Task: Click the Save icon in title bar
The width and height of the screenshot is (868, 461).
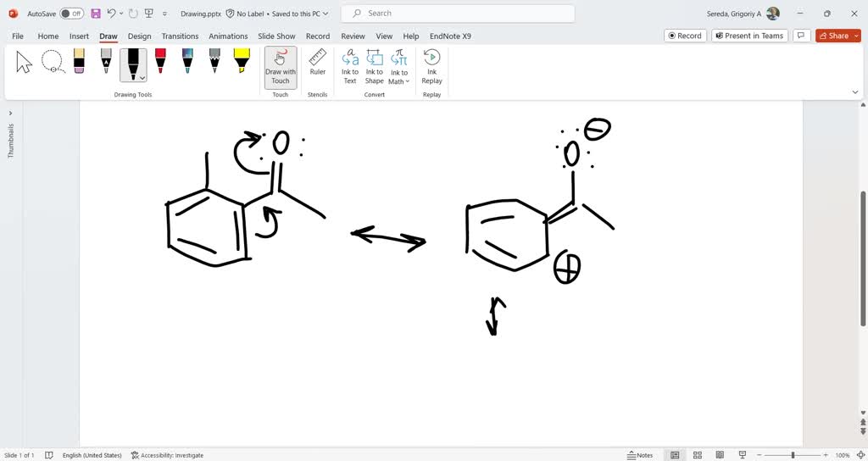Action: coord(96,14)
